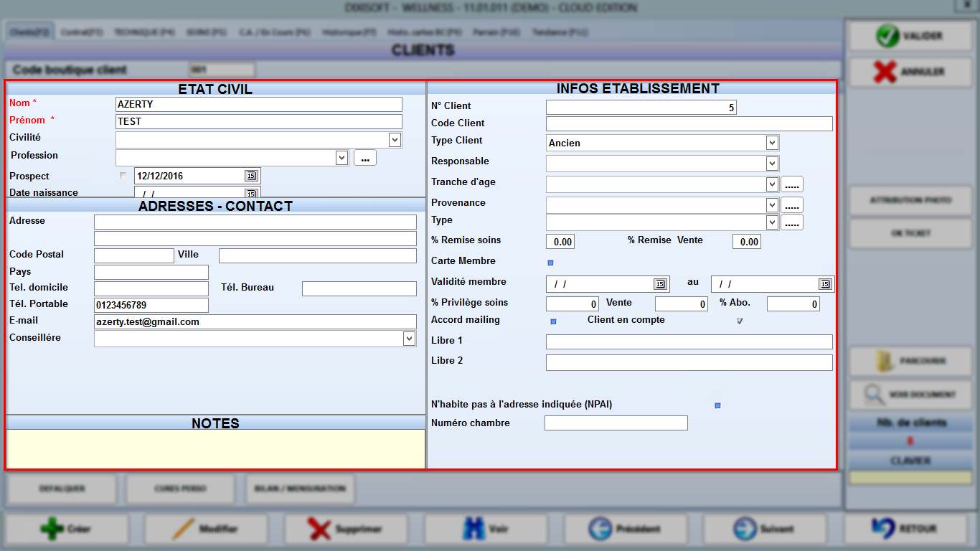Screen dimensions: 980x551
Task: Click the VALIDER button
Action: pyautogui.click(x=910, y=35)
